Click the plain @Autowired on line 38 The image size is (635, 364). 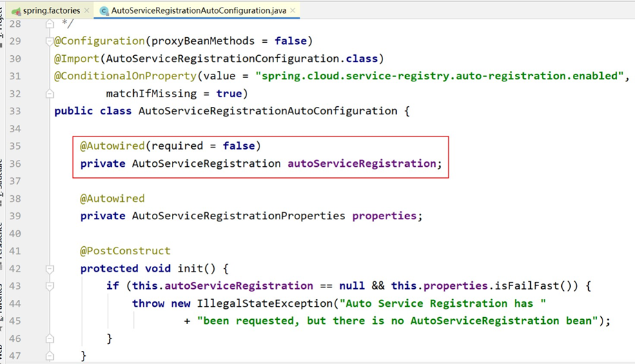113,199
